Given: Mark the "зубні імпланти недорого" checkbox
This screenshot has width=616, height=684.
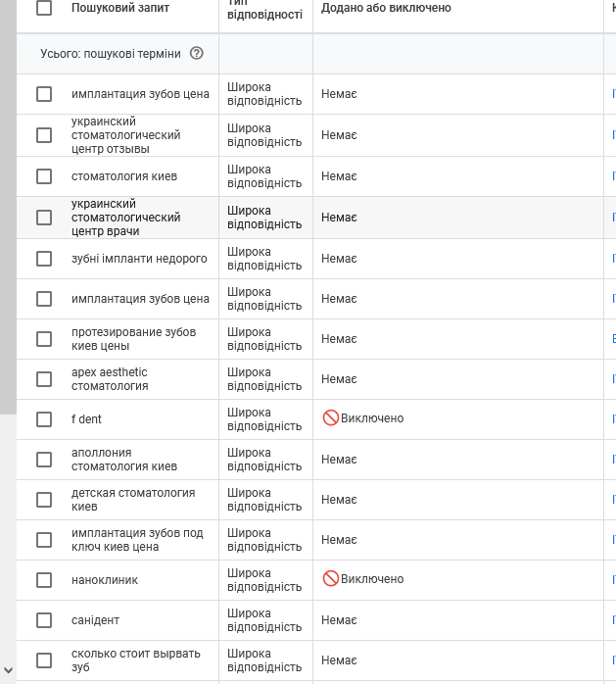Looking at the screenshot, I should tap(44, 259).
